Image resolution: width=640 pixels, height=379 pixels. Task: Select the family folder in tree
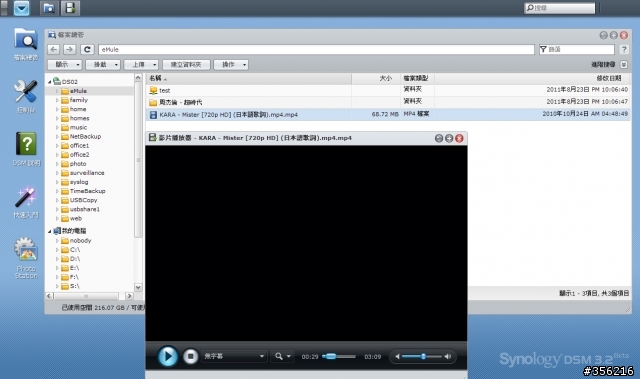[78, 100]
